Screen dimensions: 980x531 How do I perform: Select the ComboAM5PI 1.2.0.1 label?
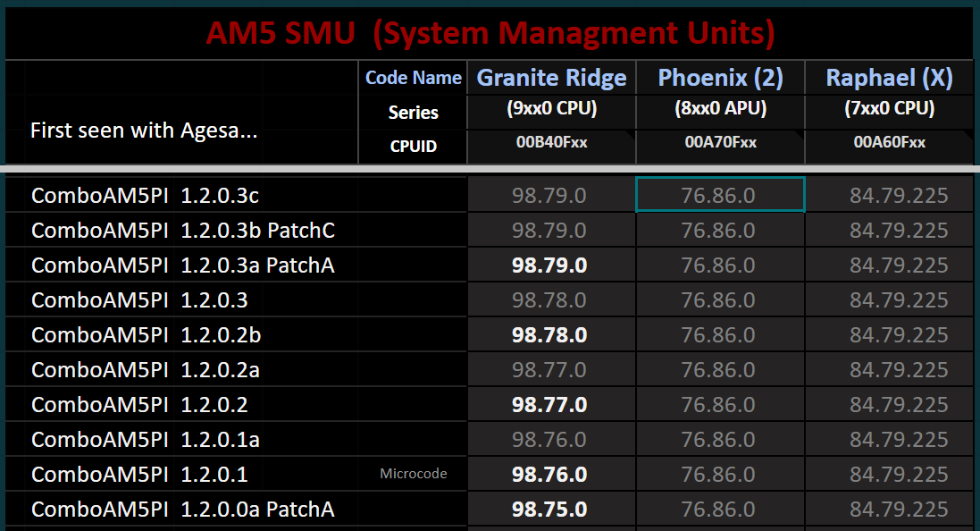[x=139, y=476]
